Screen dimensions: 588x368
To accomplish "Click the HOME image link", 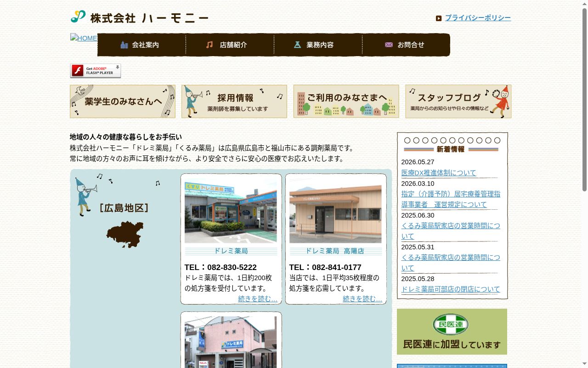I will pos(84,38).
